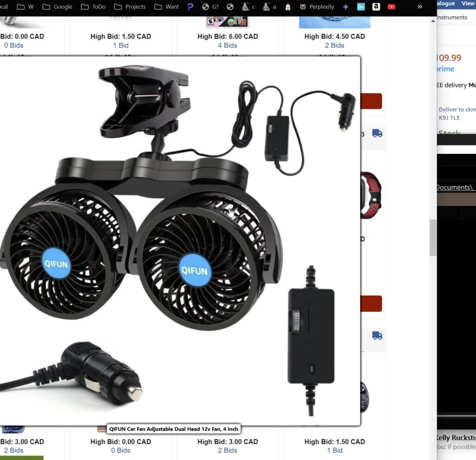Image resolution: width=476 pixels, height=460 pixels.
Task: Expand the hidden bookmarks overflow chevron
Action: tap(420, 7)
